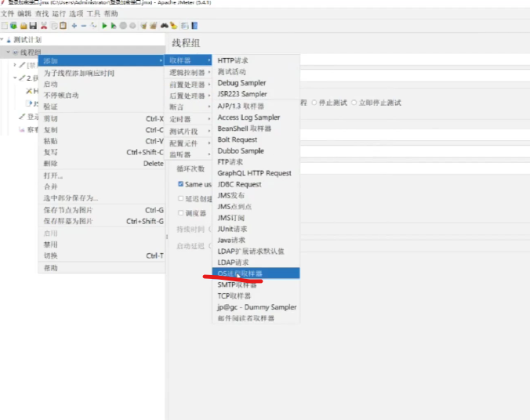Collapse the tree node starting with 2.
This screenshot has height=420, width=530.
click(x=15, y=78)
